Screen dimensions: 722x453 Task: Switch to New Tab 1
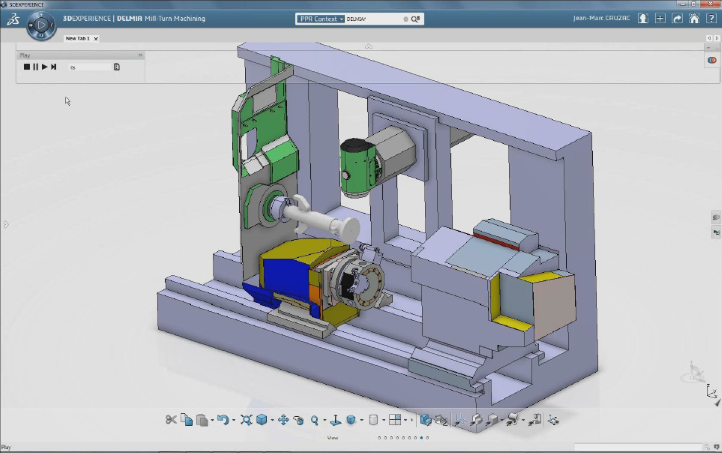78,38
